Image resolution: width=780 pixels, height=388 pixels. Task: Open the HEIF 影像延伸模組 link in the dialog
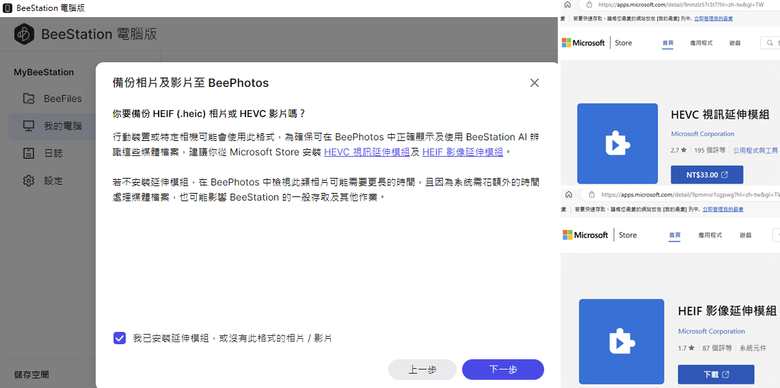(x=463, y=152)
